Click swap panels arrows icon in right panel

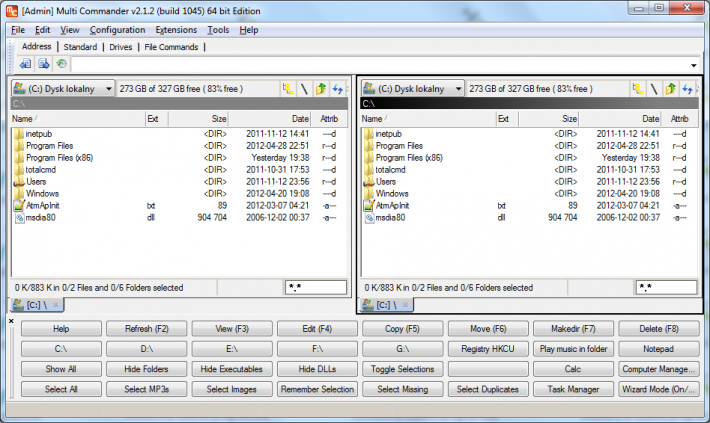coord(687,88)
